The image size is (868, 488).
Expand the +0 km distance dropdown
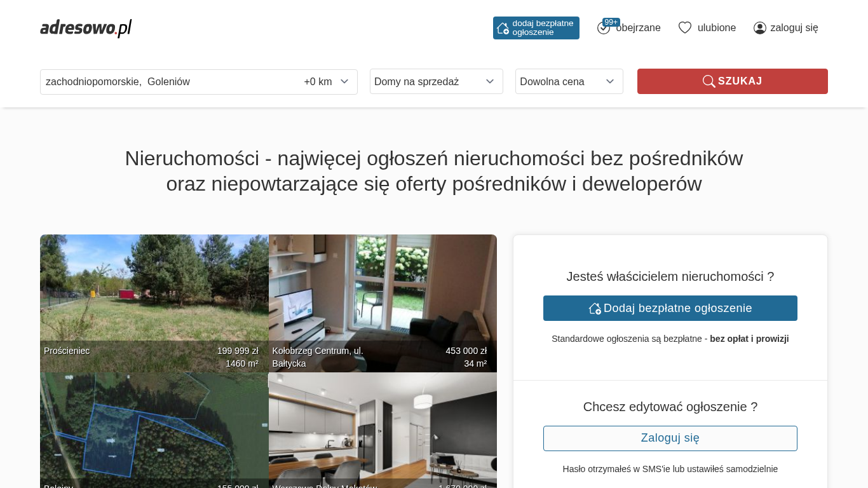pos(327,82)
